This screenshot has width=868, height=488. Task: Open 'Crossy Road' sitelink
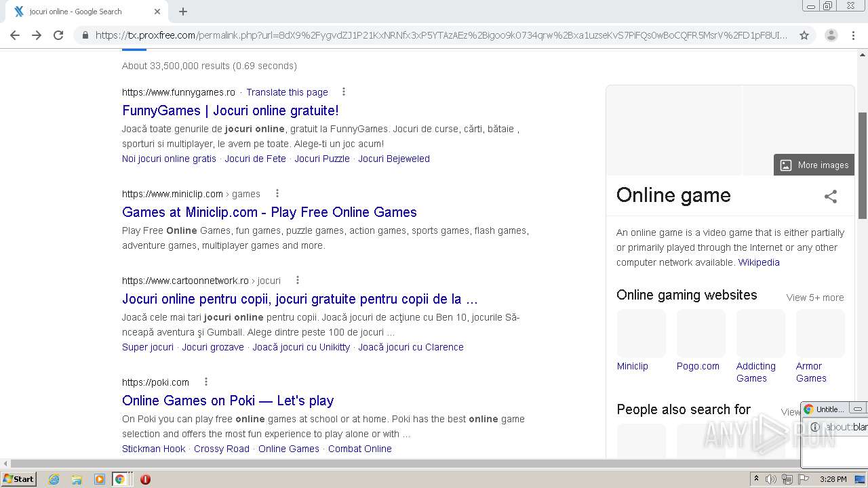point(222,449)
